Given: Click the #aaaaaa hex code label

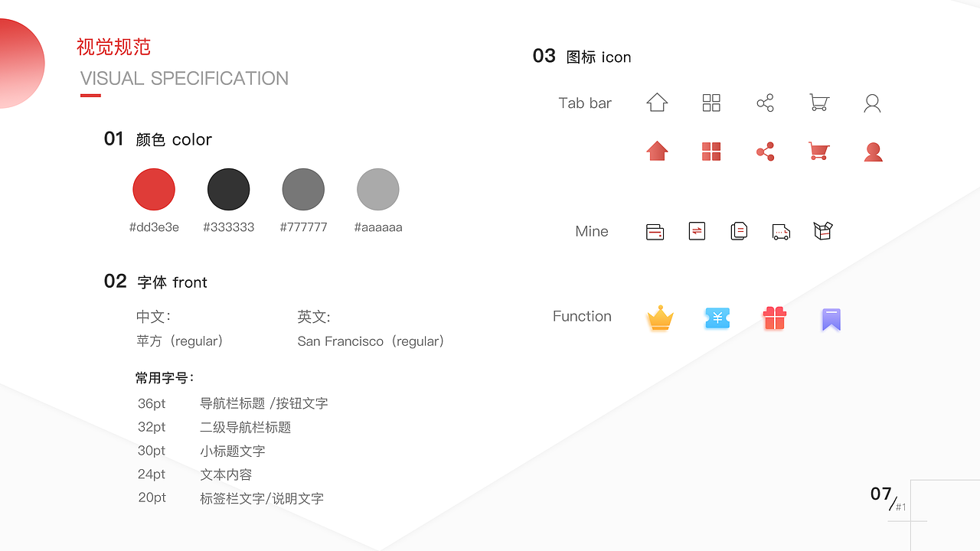Looking at the screenshot, I should (x=378, y=227).
